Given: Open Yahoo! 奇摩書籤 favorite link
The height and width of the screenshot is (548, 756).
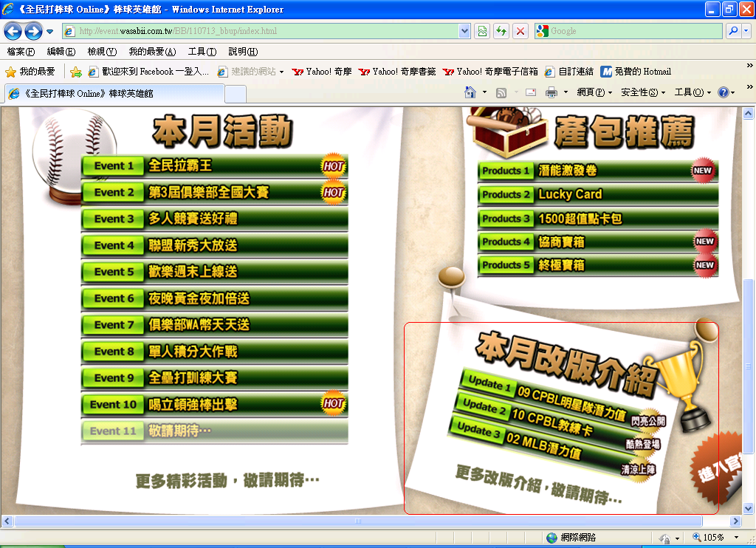Looking at the screenshot, I should 397,72.
